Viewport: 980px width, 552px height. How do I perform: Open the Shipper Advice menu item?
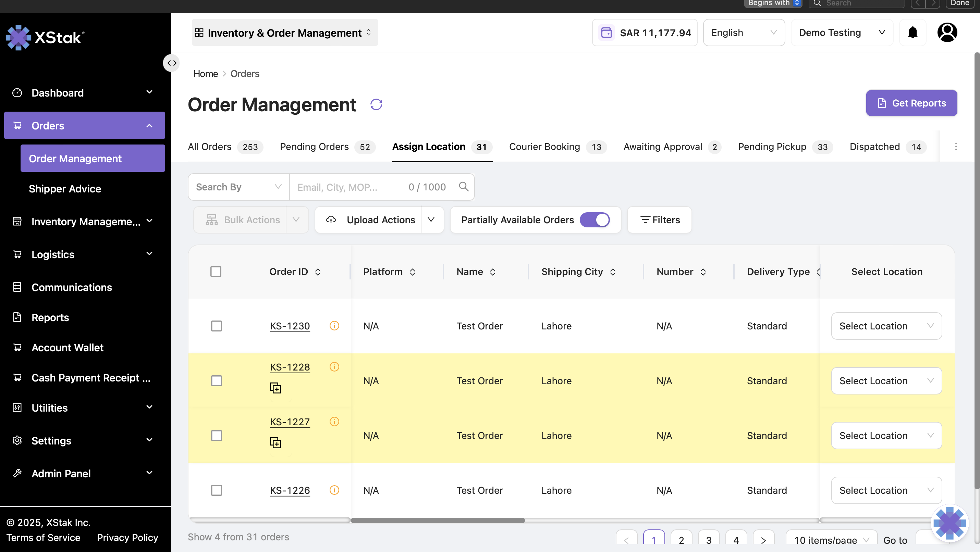(x=65, y=189)
